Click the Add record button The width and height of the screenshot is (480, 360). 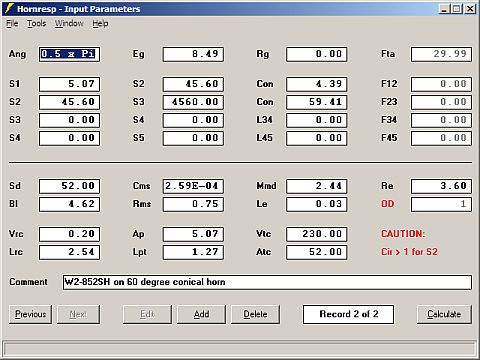point(201,314)
